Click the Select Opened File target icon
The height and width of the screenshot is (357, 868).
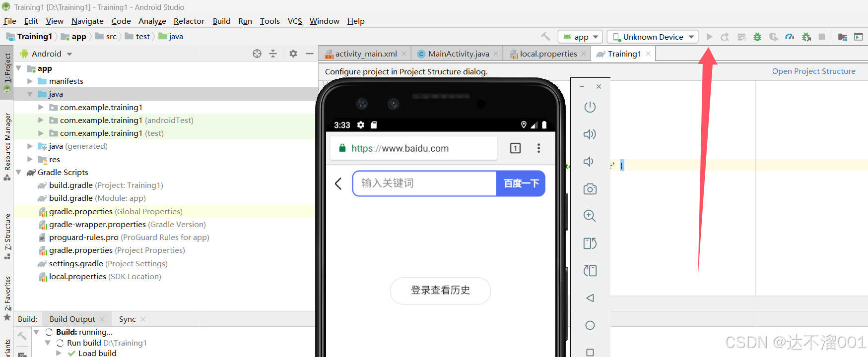(x=257, y=54)
